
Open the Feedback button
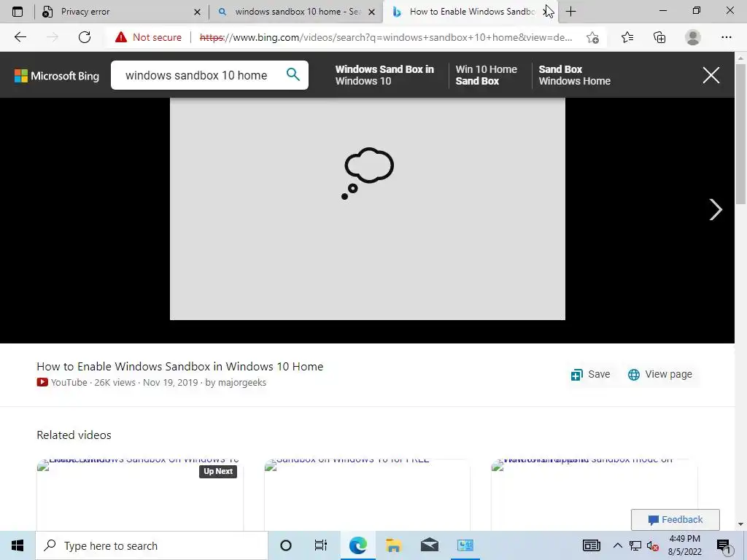(675, 519)
